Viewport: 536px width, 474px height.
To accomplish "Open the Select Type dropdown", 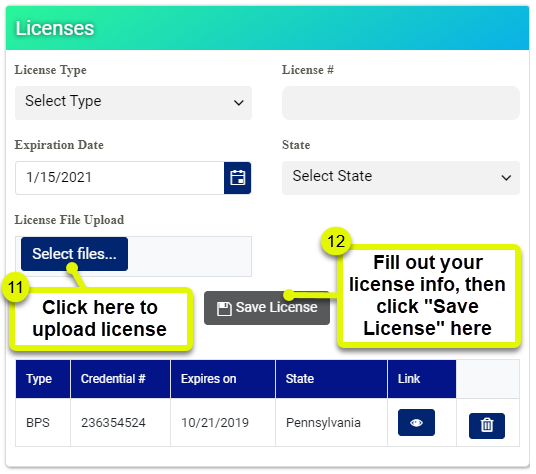I will (133, 103).
